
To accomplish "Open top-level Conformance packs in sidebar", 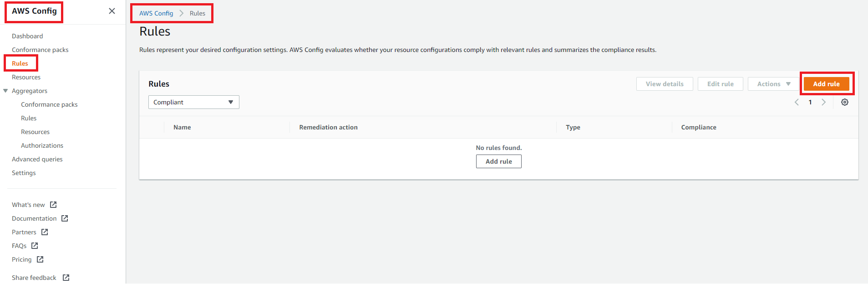I will (40, 50).
